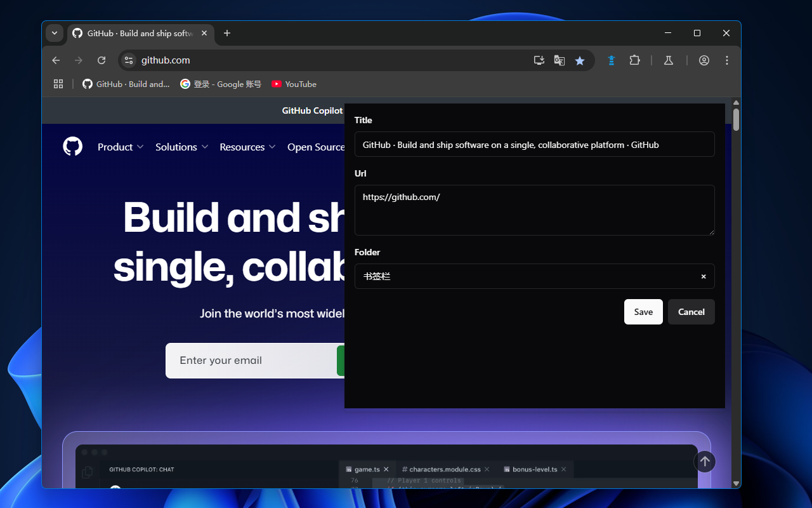Image resolution: width=812 pixels, height=508 pixels.
Task: Expand the Solutions menu
Action: click(x=182, y=147)
